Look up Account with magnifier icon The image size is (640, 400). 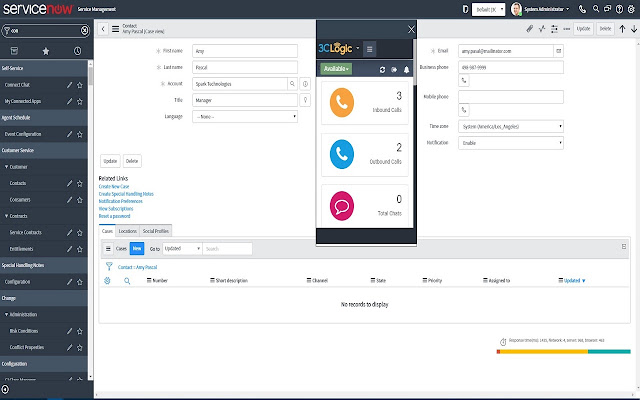pos(292,84)
